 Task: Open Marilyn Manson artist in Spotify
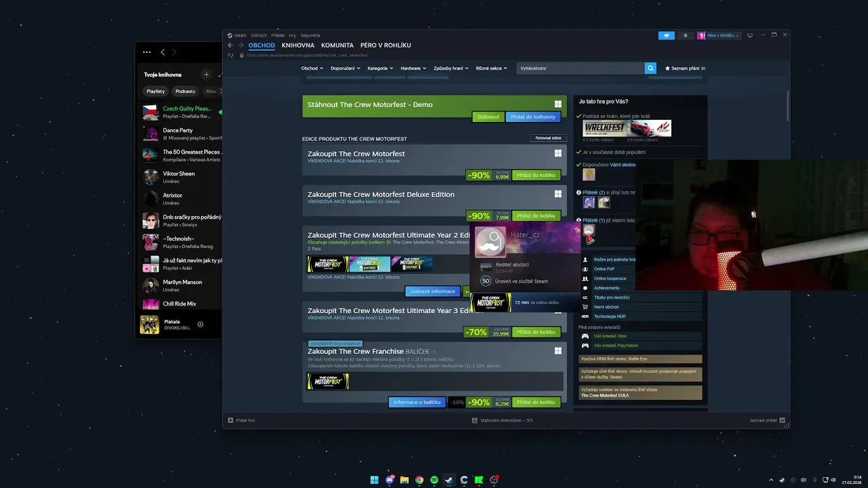pos(182,286)
